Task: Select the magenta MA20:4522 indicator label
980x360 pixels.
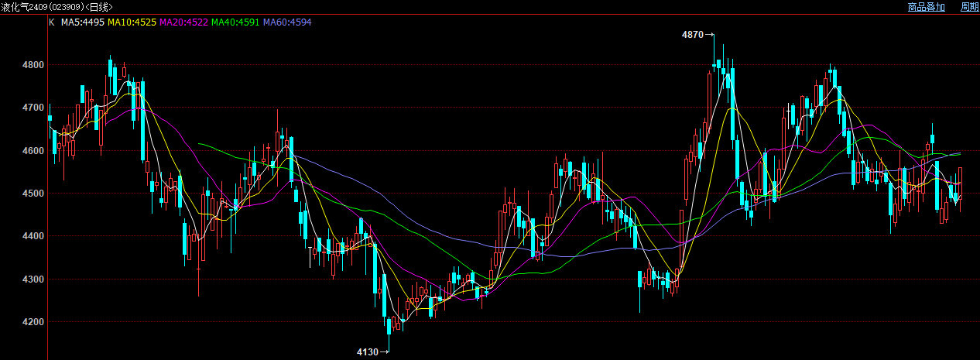Action: coord(183,22)
